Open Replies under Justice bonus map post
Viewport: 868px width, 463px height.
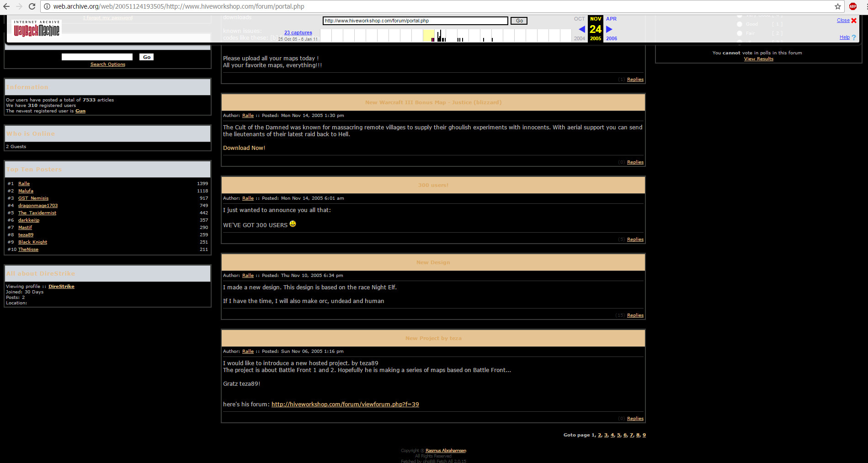[635, 162]
